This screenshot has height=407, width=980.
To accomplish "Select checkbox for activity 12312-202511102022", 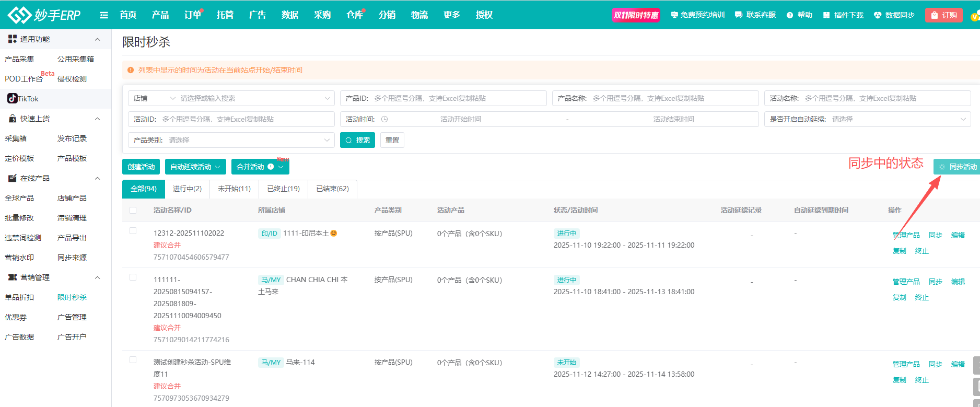I will [133, 231].
